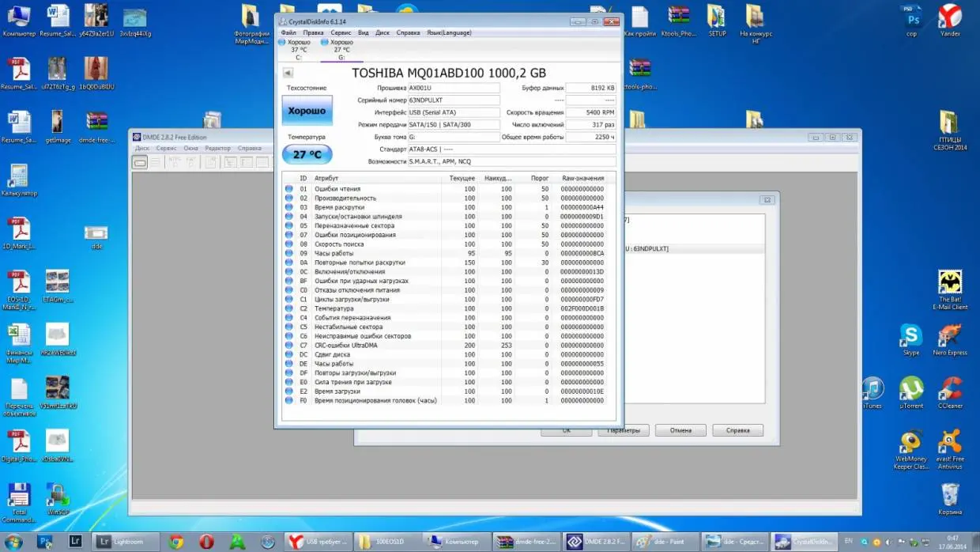Click the Raw-значения column header
The width and height of the screenshot is (980, 552).
pos(582,178)
